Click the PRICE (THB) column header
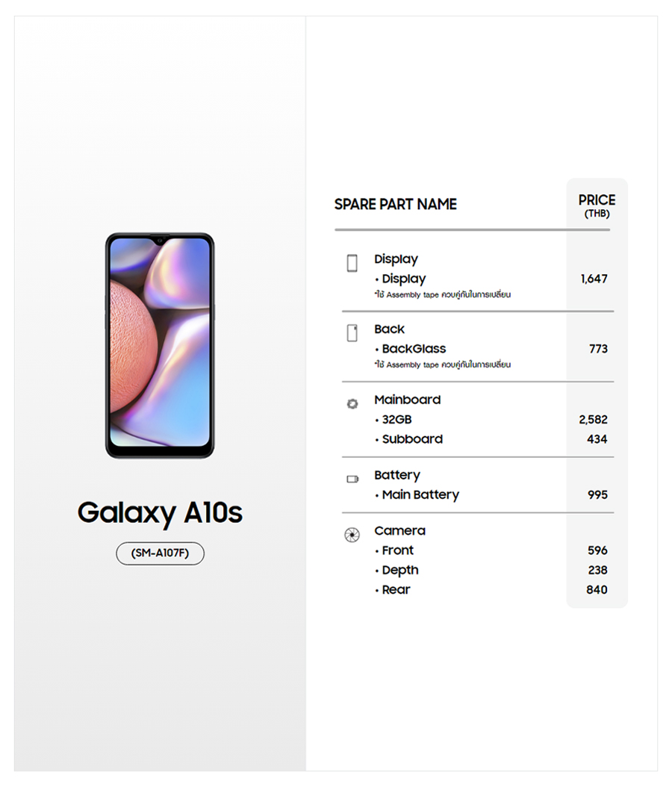Screen dimensions: 672x794 coord(597,205)
